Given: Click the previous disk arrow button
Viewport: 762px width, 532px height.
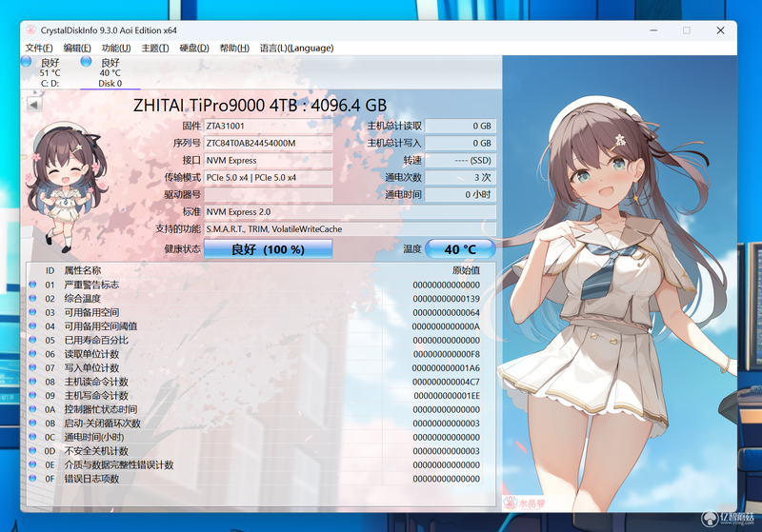Looking at the screenshot, I should coord(34,105).
